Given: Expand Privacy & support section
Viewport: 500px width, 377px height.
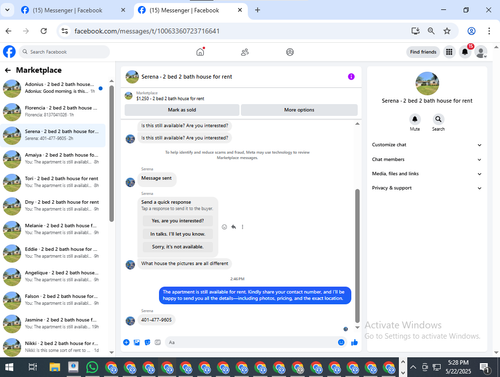Looking at the screenshot, I should [427, 188].
